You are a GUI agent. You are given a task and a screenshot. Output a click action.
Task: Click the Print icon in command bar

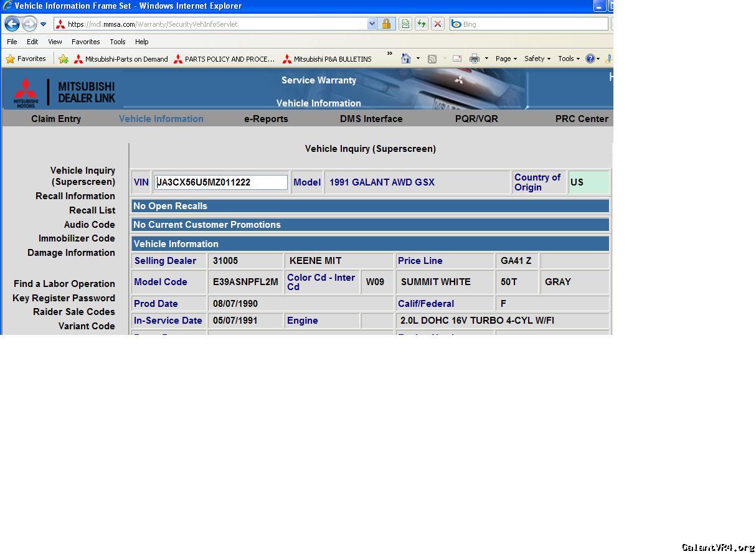pyautogui.click(x=475, y=59)
